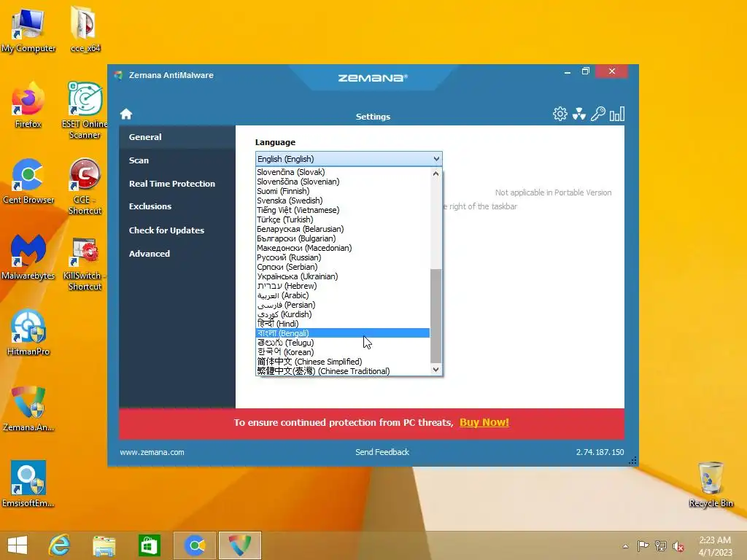Launch Cent Browser desktop shortcut
Image resolution: width=747 pixels, height=560 pixels.
coord(28,182)
